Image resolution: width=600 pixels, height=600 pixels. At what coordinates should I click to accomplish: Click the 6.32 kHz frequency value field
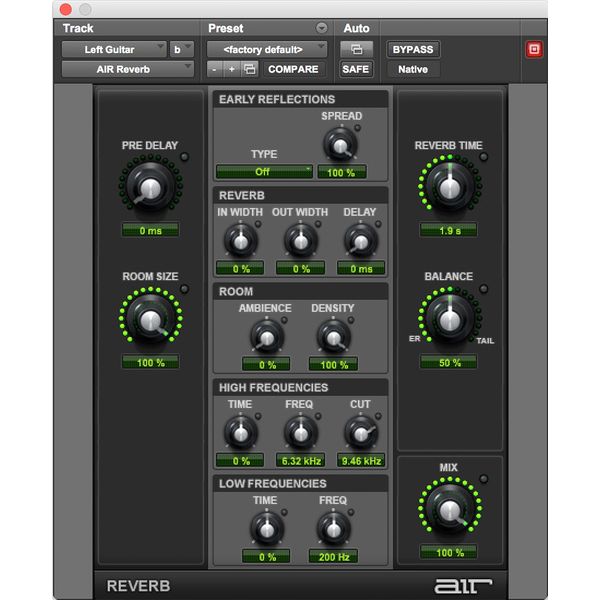[301, 461]
